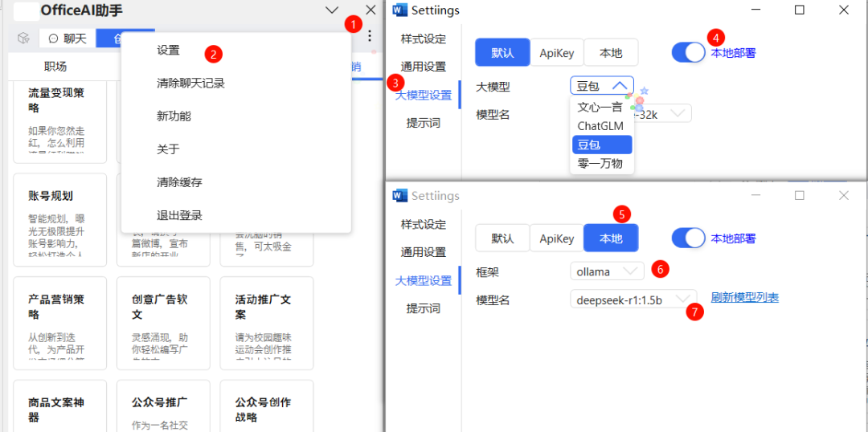Pick 零一万物 from the model list
Screen dimensions: 868x432
[600, 163]
